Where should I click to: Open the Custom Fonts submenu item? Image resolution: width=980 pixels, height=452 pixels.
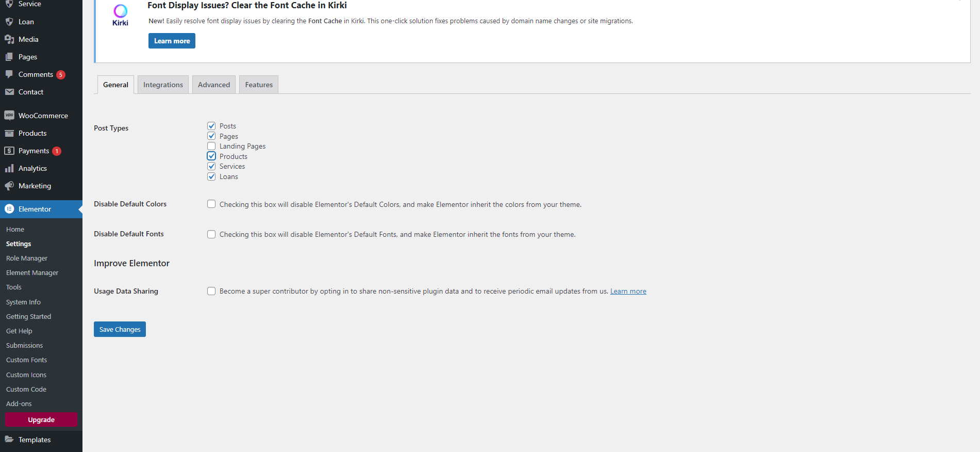27,360
